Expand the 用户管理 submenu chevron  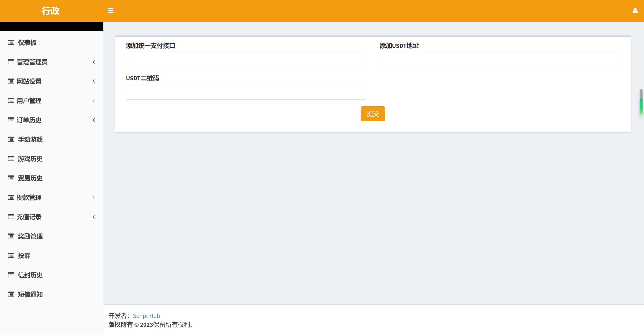point(94,101)
